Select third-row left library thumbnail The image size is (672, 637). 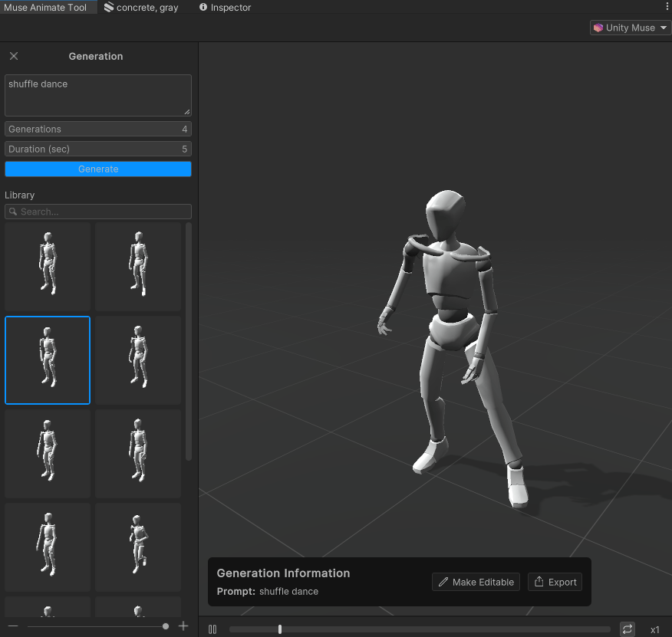48,454
